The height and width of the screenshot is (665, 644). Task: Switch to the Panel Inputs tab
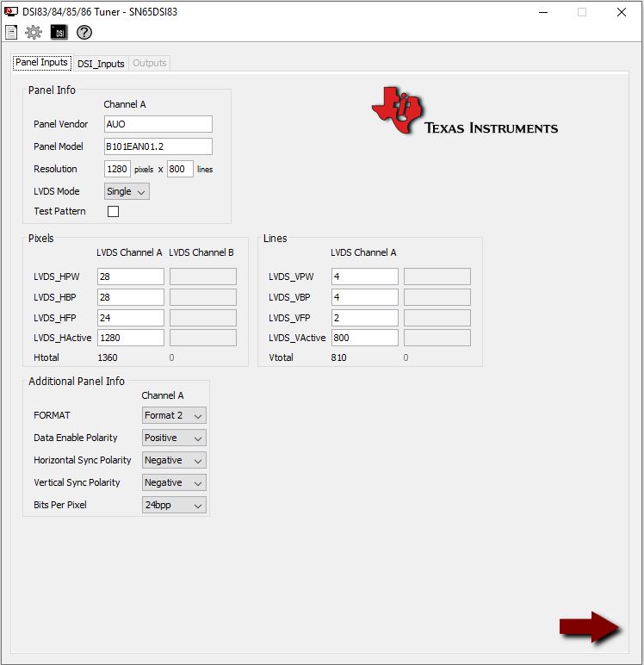pyautogui.click(x=41, y=62)
